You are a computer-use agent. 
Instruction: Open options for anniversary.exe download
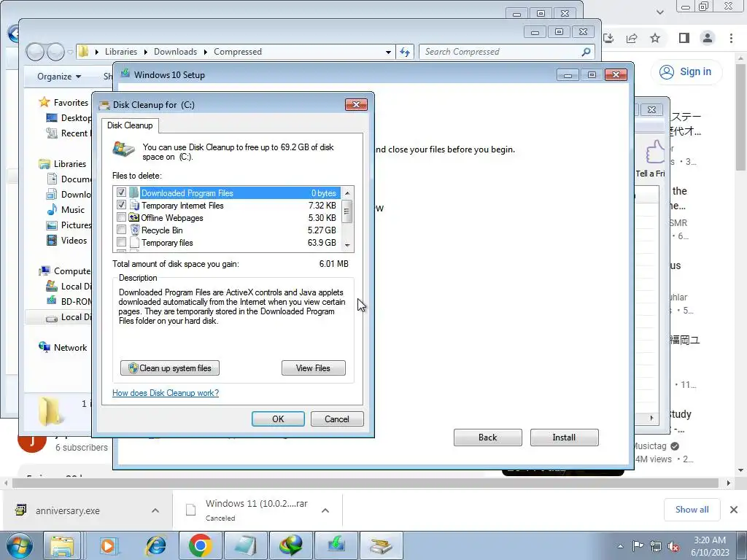tap(155, 510)
